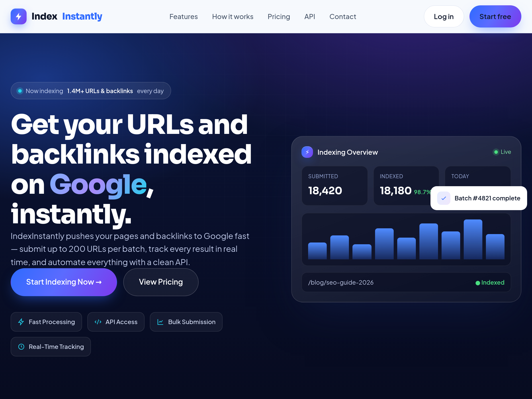This screenshot has width=532, height=399.
Task: Click the API Access label
Action: click(121, 322)
